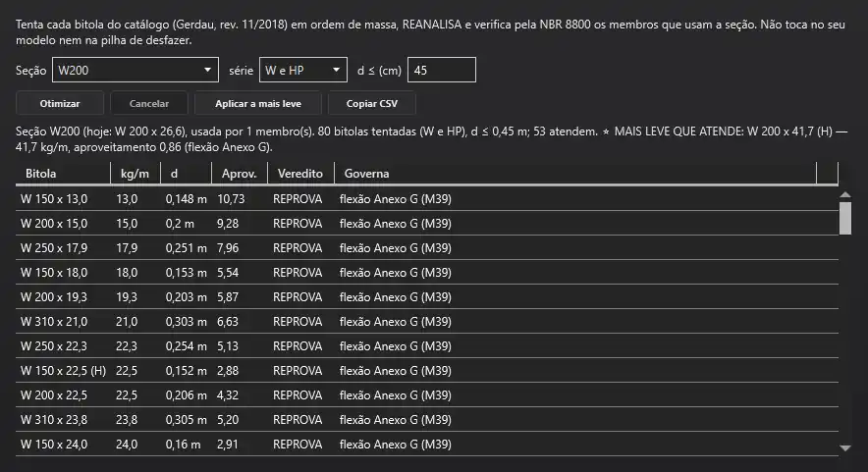Click the Aprov. value 5,87

point(228,297)
